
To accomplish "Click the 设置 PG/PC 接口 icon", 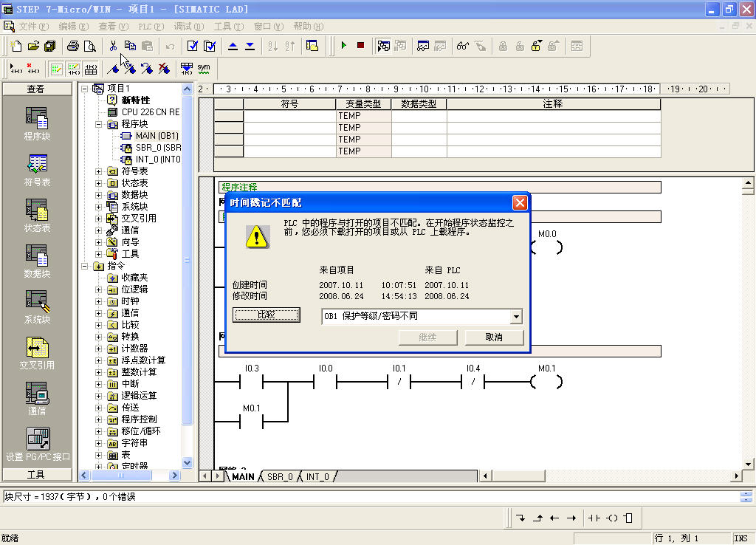I will pos(38,443).
